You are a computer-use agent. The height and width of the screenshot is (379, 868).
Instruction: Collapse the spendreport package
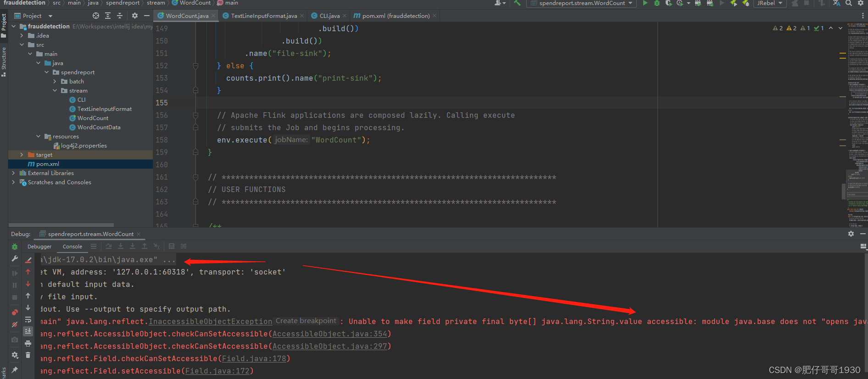point(46,72)
